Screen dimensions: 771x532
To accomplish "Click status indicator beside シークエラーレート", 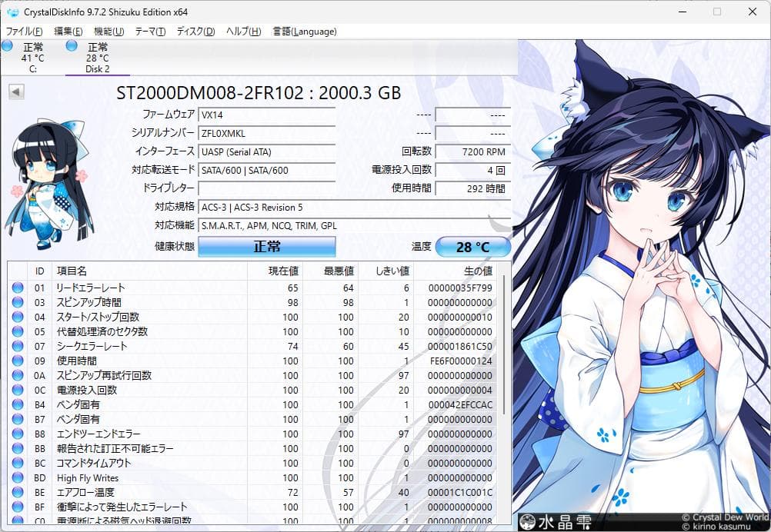I will click(17, 346).
